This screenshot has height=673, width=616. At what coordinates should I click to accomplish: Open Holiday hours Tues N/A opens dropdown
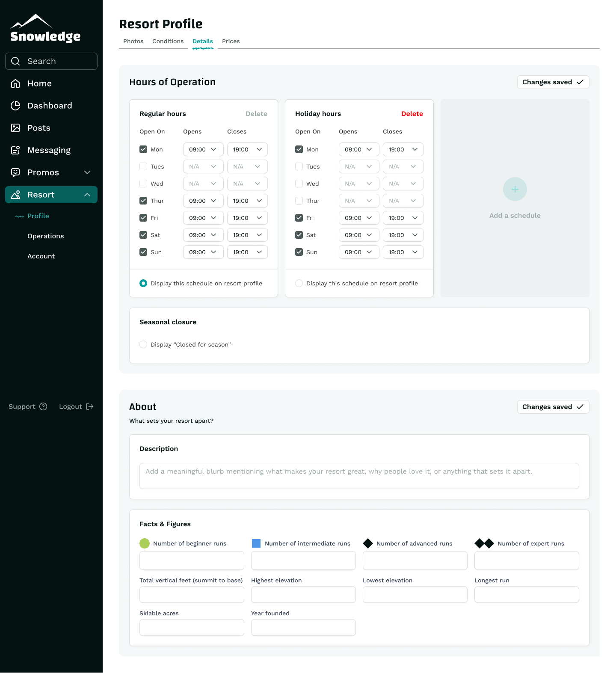coord(359,166)
